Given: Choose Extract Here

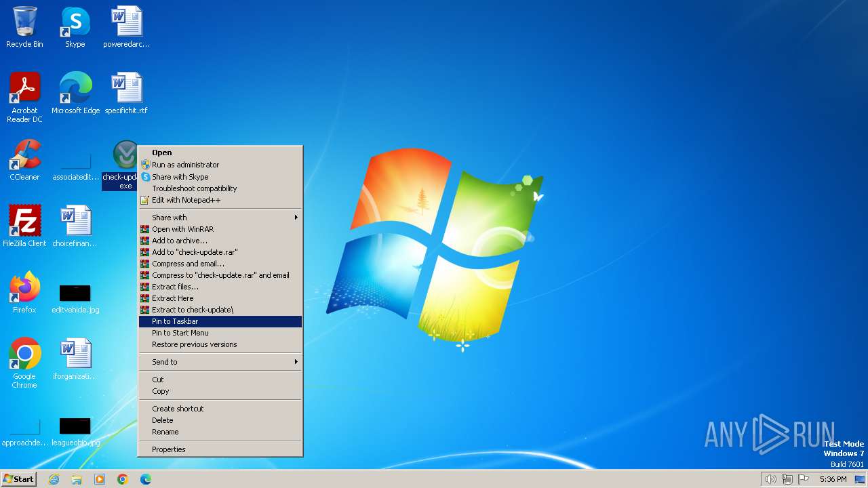Looking at the screenshot, I should 220,298.
